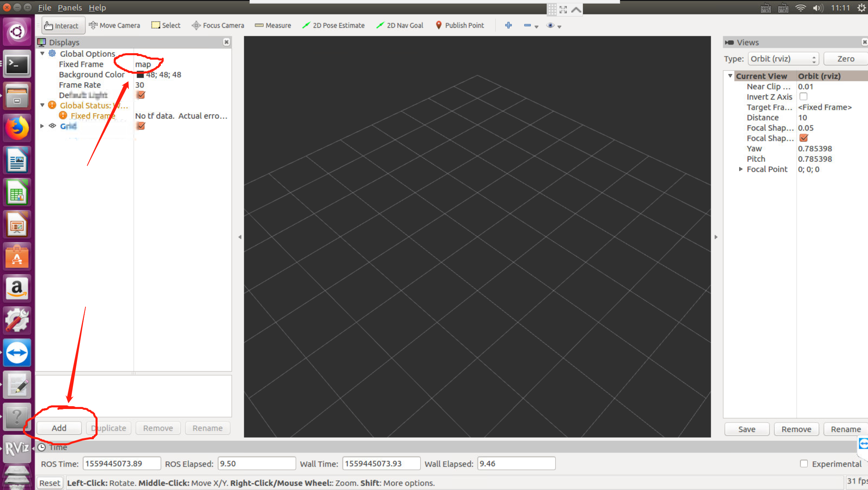Open the view Type Orbit dropdown
Viewport: 868px width, 490px height.
coord(783,59)
